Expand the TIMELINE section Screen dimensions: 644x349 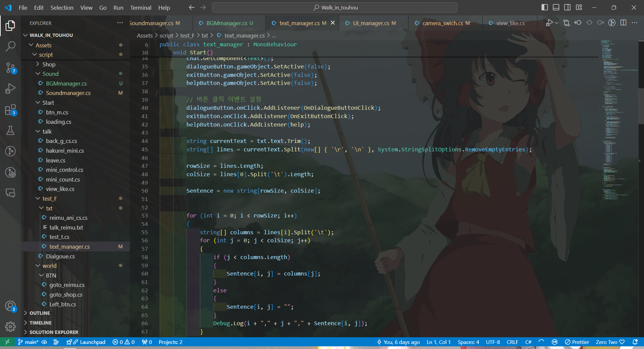click(x=75, y=323)
